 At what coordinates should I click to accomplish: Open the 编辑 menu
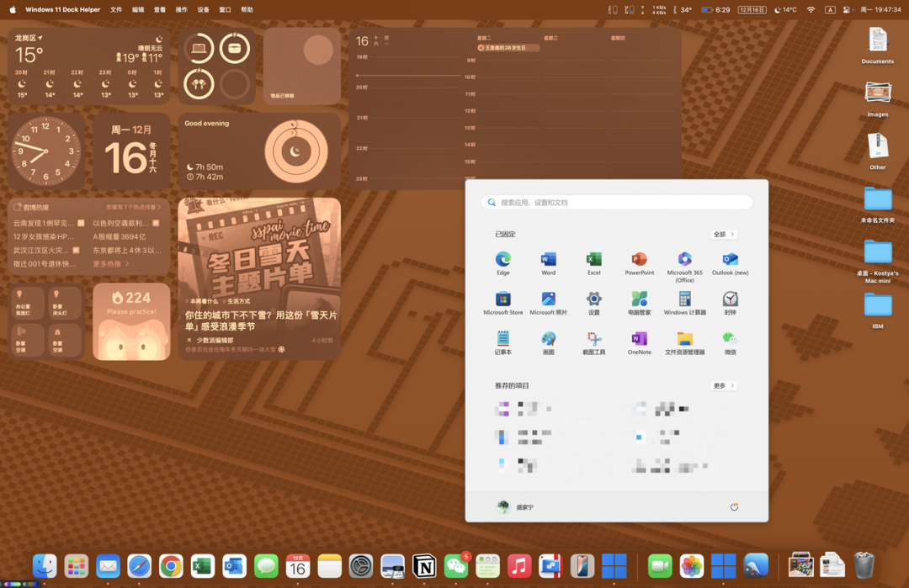[x=138, y=9]
